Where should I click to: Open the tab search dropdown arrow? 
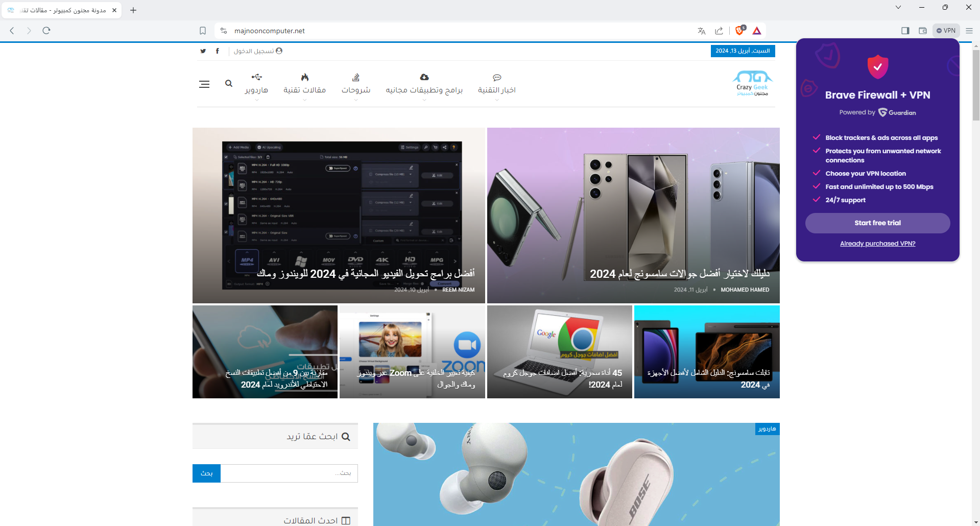point(898,7)
